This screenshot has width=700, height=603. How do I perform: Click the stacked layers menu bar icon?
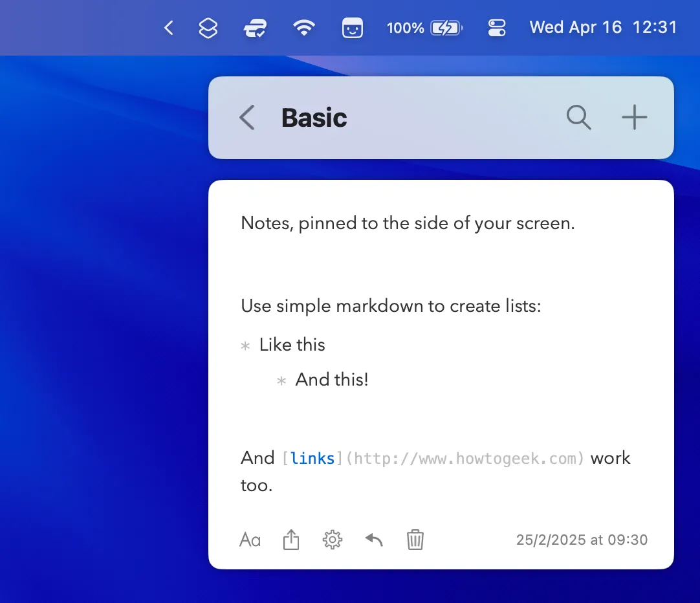(208, 28)
